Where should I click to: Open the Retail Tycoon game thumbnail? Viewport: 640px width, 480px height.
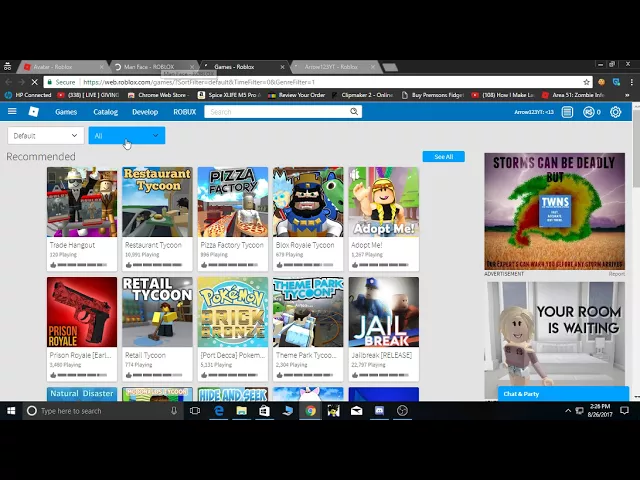tap(157, 312)
